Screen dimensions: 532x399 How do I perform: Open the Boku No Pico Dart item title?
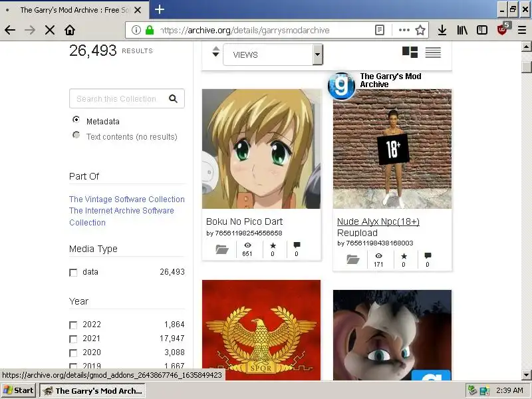244,221
